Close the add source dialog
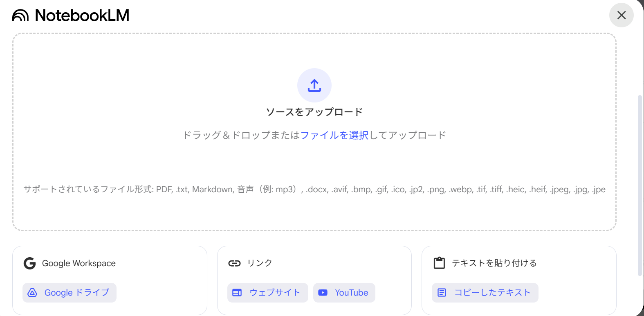Viewport: 644px width, 316px height. point(621,15)
